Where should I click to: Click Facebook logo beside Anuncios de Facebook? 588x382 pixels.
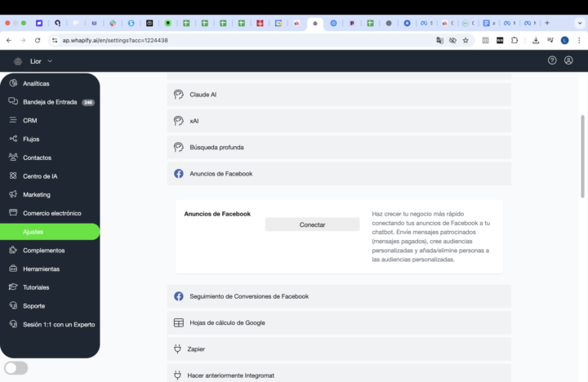[179, 174]
